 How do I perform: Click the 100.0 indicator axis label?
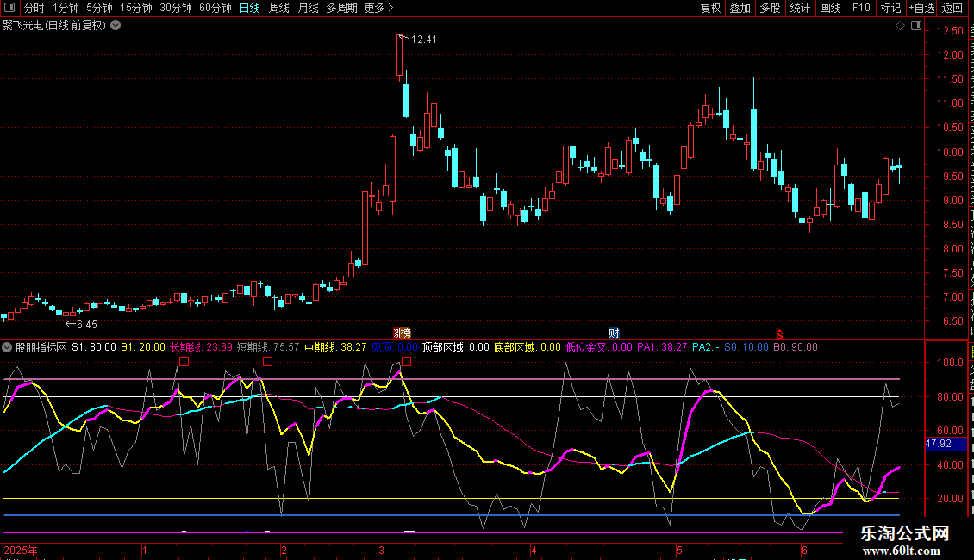(x=951, y=363)
